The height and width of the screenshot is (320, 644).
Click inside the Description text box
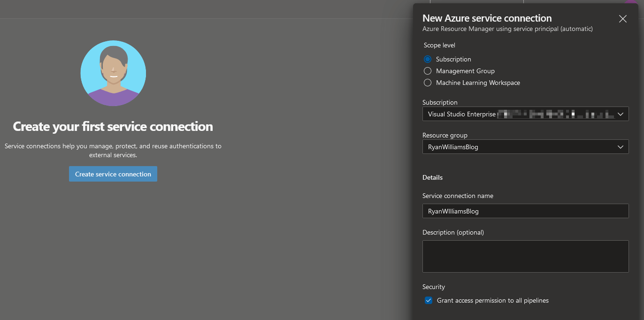click(525, 256)
